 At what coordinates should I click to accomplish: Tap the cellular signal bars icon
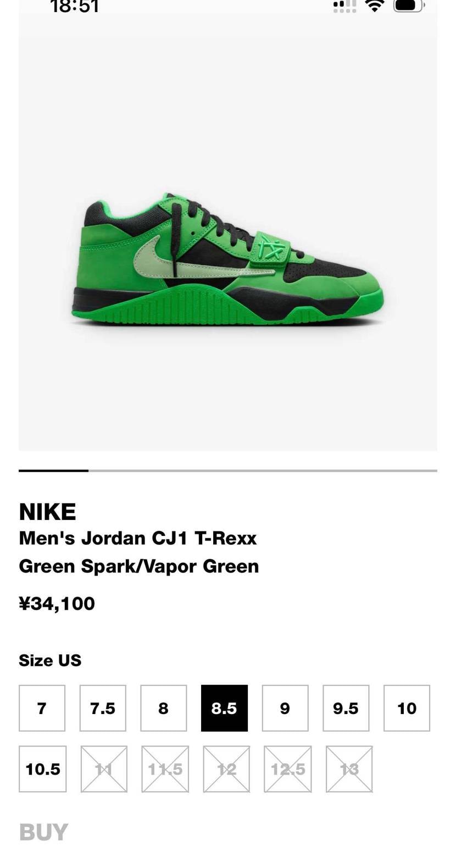(345, 6)
